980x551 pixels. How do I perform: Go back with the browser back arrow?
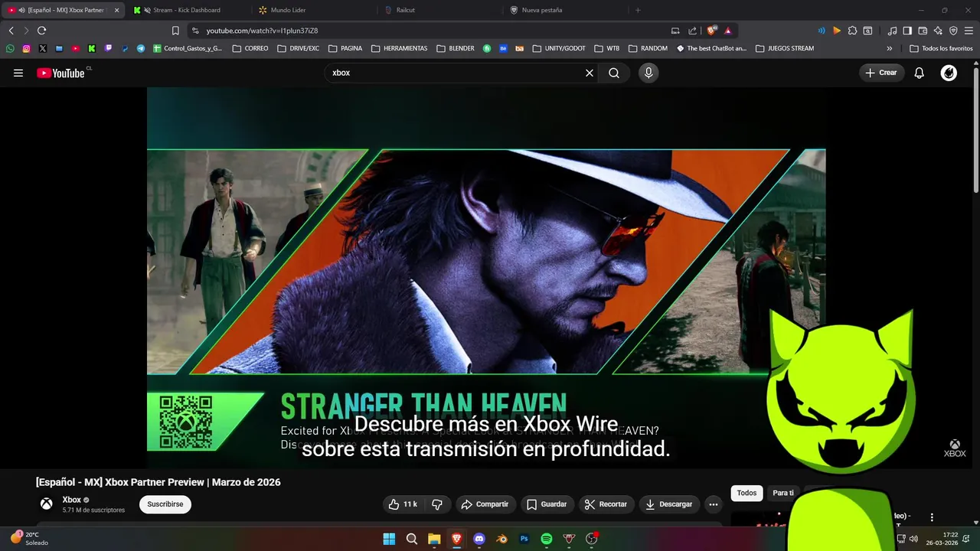coord(11,31)
